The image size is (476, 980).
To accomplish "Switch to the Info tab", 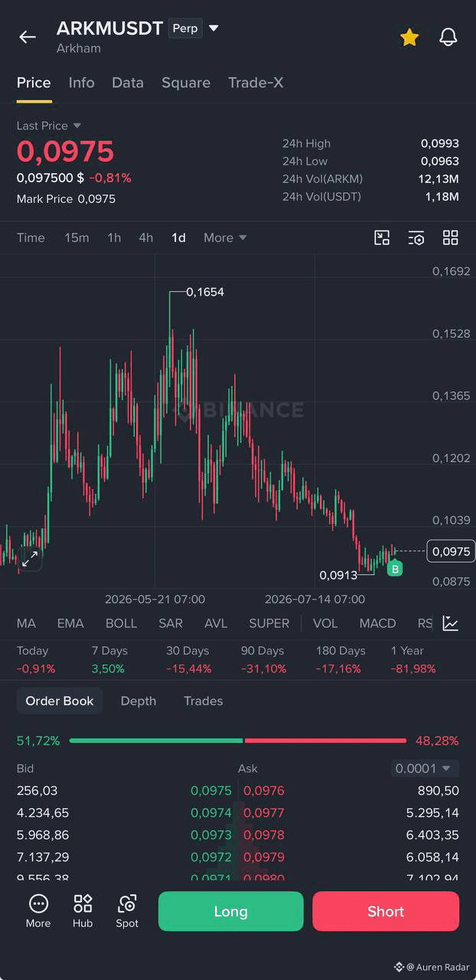I will pyautogui.click(x=82, y=83).
